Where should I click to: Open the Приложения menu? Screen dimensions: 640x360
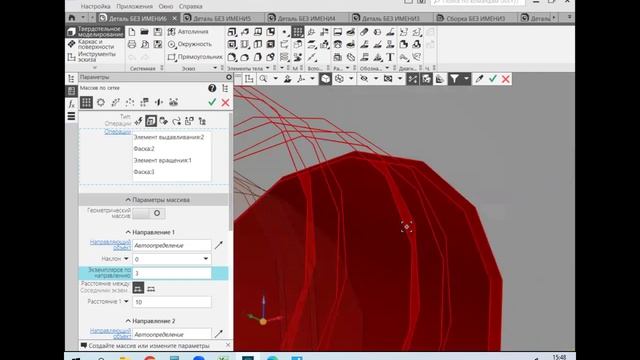(134, 7)
